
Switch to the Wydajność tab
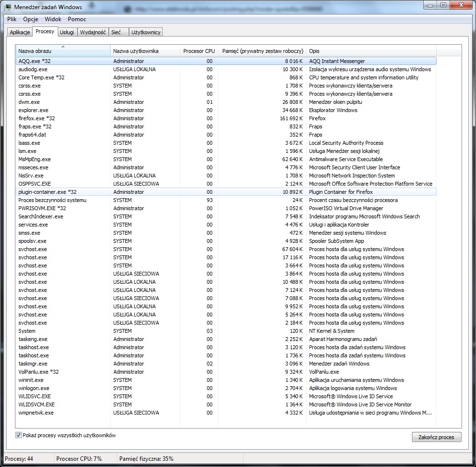(x=93, y=32)
